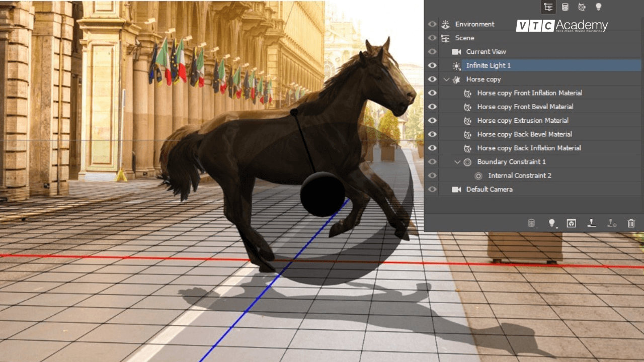Click the cancel 3D print icon

pyautogui.click(x=611, y=223)
